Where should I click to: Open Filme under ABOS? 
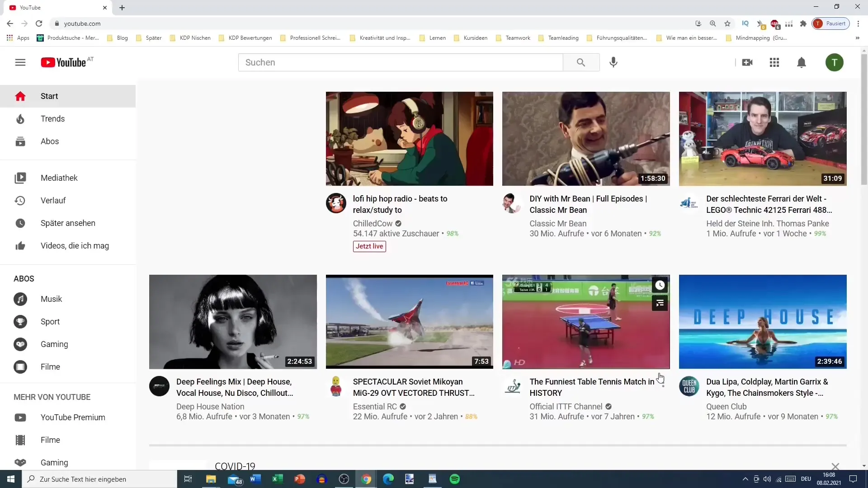pyautogui.click(x=68, y=367)
